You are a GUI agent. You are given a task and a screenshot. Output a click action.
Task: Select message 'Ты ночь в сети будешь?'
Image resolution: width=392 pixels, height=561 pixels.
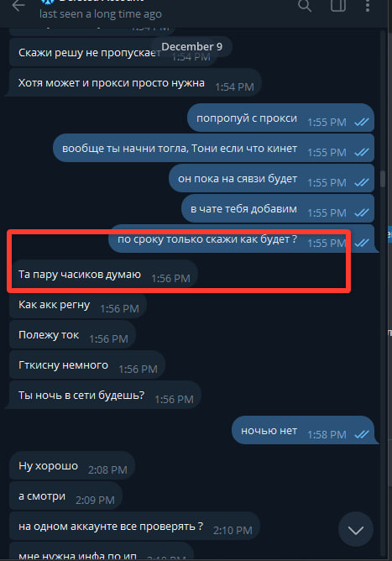point(106,396)
